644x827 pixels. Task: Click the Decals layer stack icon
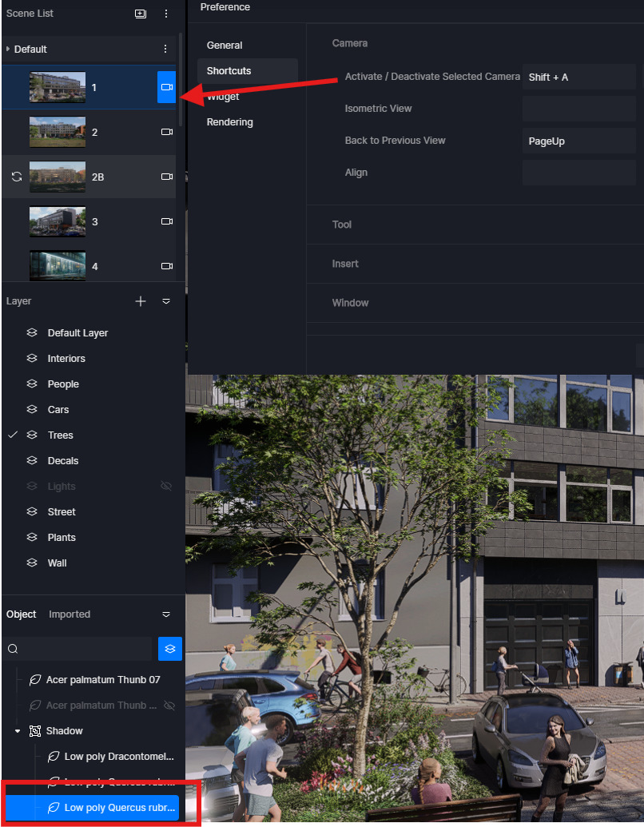coord(32,460)
